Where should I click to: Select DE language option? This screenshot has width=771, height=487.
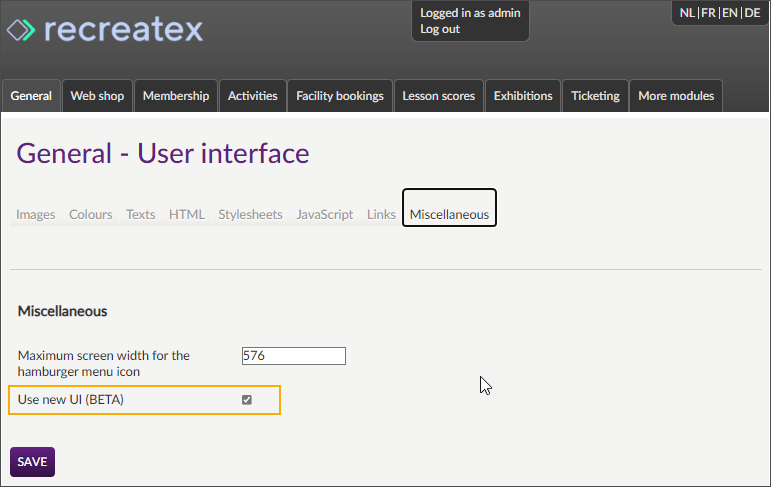752,13
